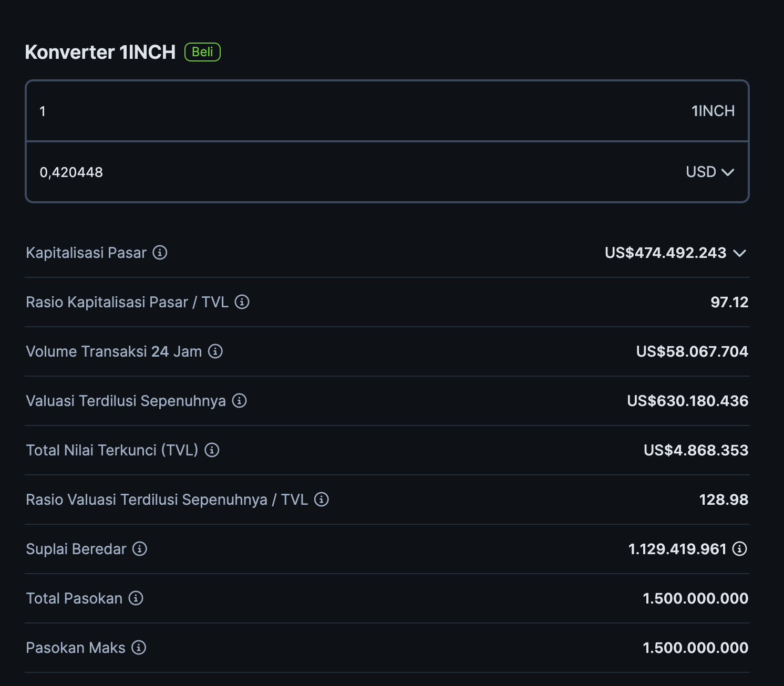This screenshot has width=784, height=686.
Task: Click the Total Pasokan 1.500.000.000 value
Action: pyautogui.click(x=695, y=598)
